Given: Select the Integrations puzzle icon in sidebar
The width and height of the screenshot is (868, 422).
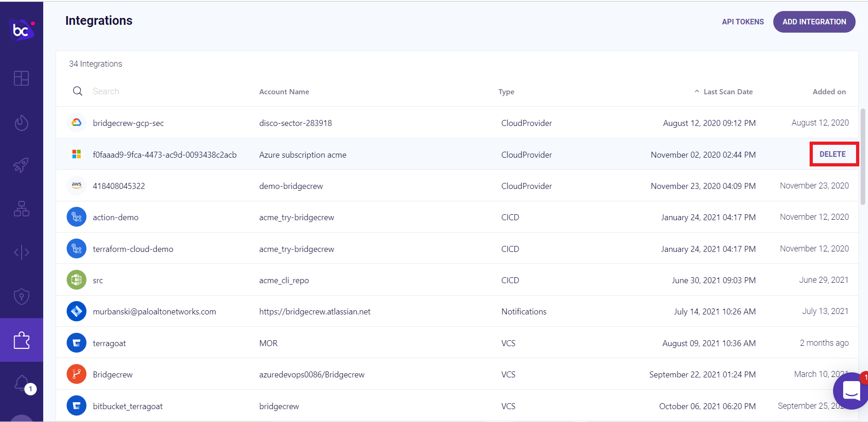Looking at the screenshot, I should tap(22, 340).
